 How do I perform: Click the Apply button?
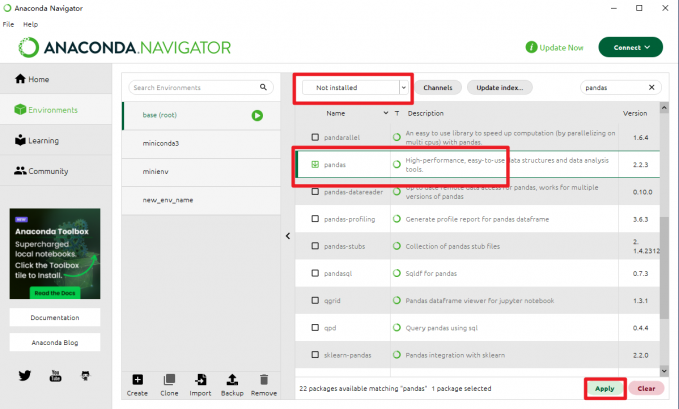click(605, 388)
